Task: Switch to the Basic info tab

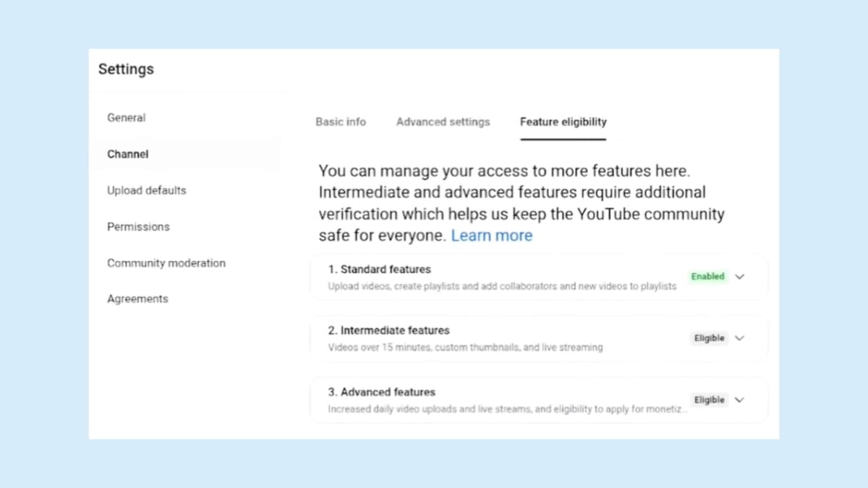Action: 340,121
